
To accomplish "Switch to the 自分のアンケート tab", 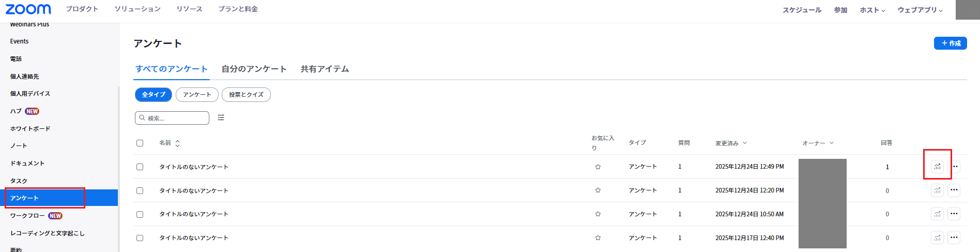I will [254, 69].
